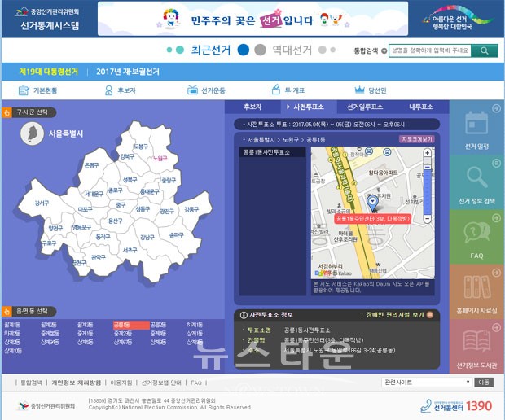Expand 장애인 편의시설 보기 section
Screen dimensions: 505x420
(x=398, y=314)
